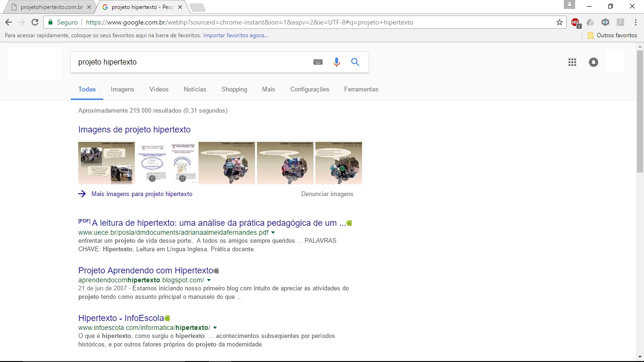Open the Hipertexto - InfoEscola result
The height and width of the screenshot is (362, 644).
click(121, 318)
